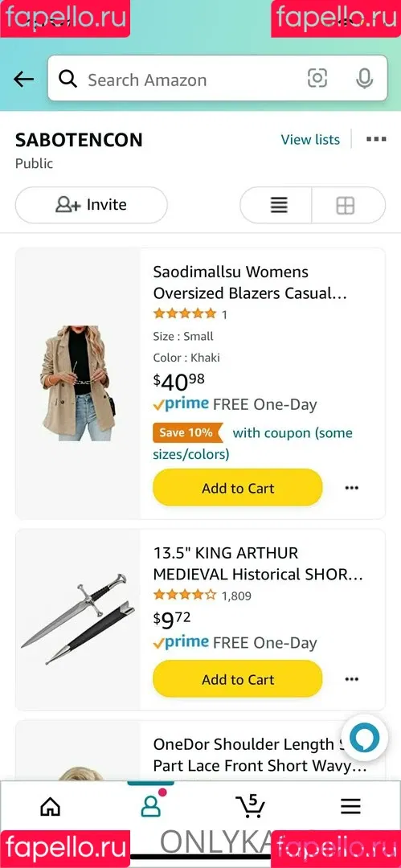The width and height of the screenshot is (401, 868).
Task: Open camera lens search icon
Action: tap(317, 79)
